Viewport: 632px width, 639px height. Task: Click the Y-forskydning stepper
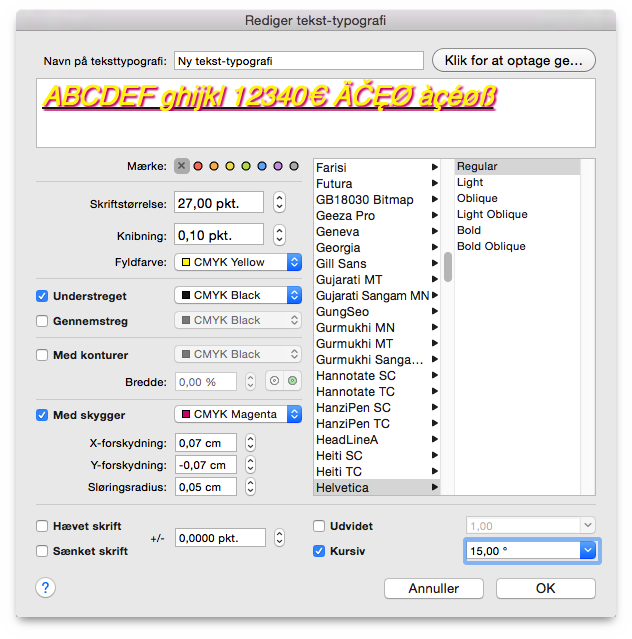pyautogui.click(x=251, y=465)
